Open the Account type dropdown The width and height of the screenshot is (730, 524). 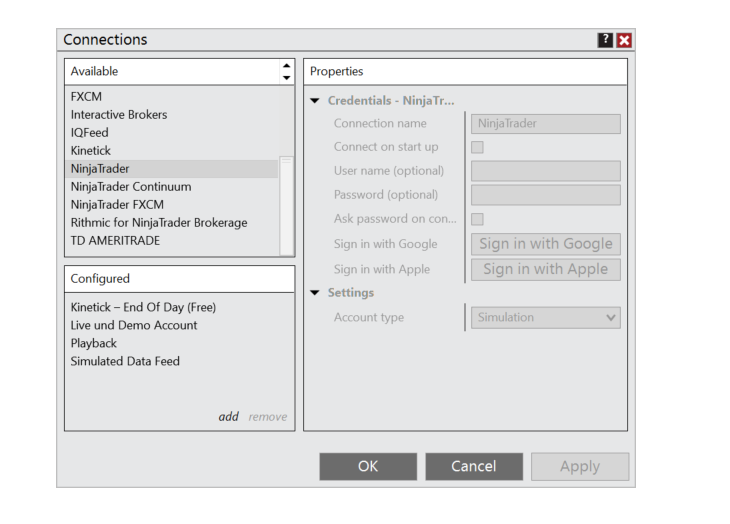pos(545,318)
